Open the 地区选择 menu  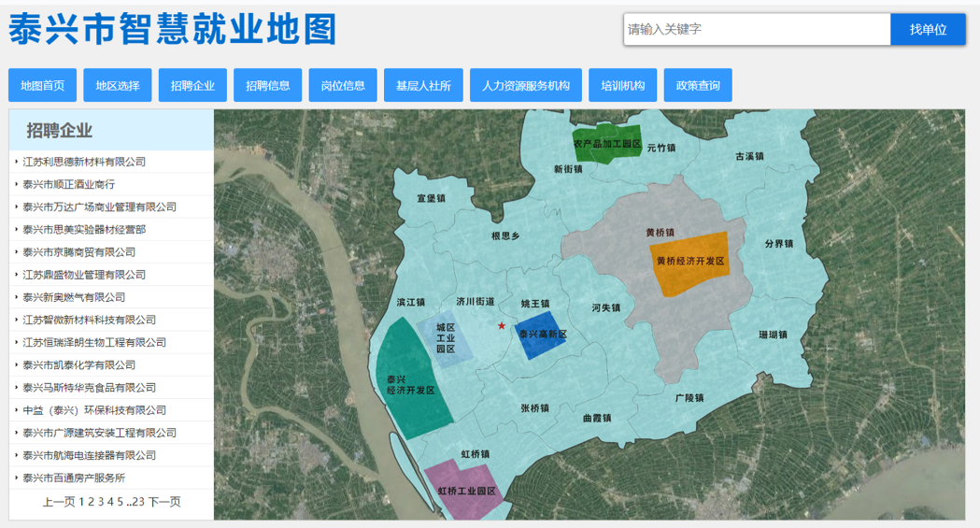tap(118, 85)
